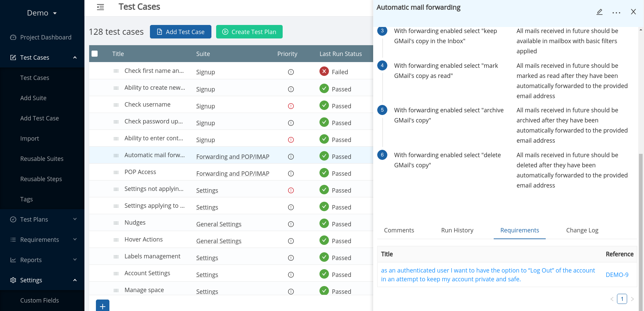Switch to the Run History tab
Image resolution: width=644 pixels, height=311 pixels.
pyautogui.click(x=457, y=230)
